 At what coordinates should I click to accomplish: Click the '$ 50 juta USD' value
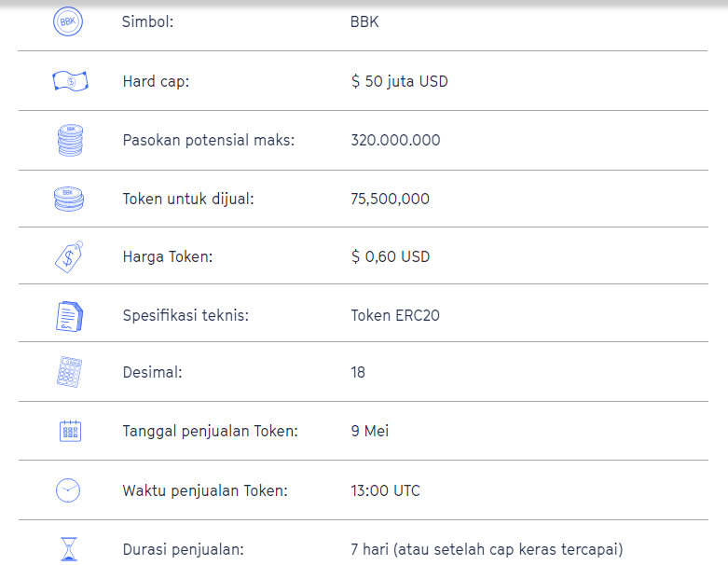pyautogui.click(x=399, y=81)
